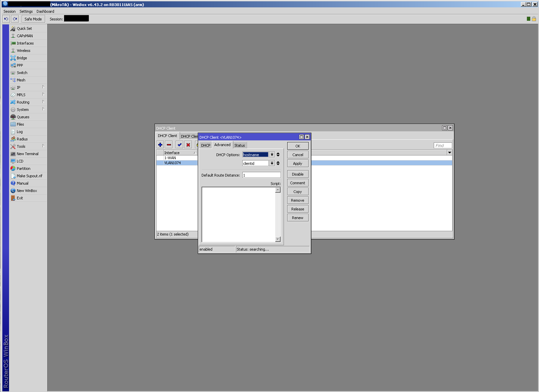Click inside the Script text area
This screenshot has height=392, width=539.
click(x=239, y=214)
